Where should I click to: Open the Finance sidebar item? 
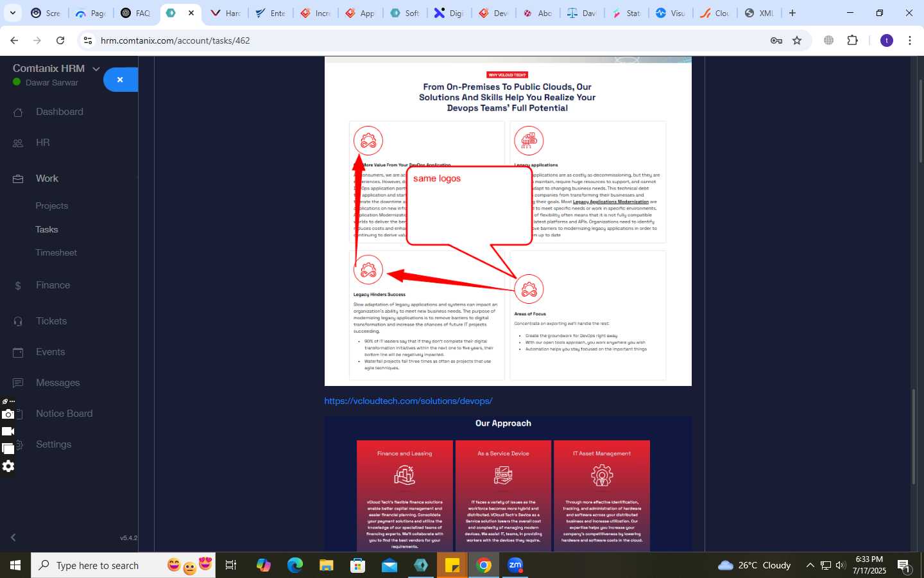53,285
